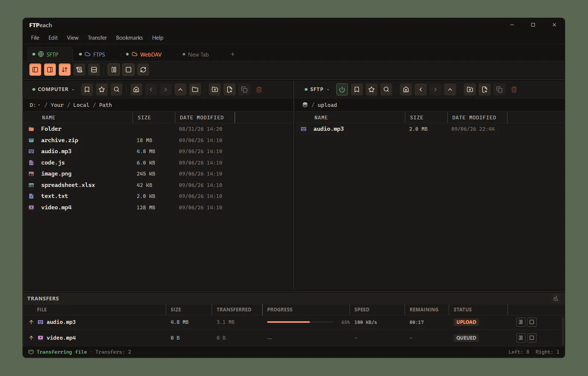
Task: Pause all transfers in main toolbar
Action: coord(114,70)
